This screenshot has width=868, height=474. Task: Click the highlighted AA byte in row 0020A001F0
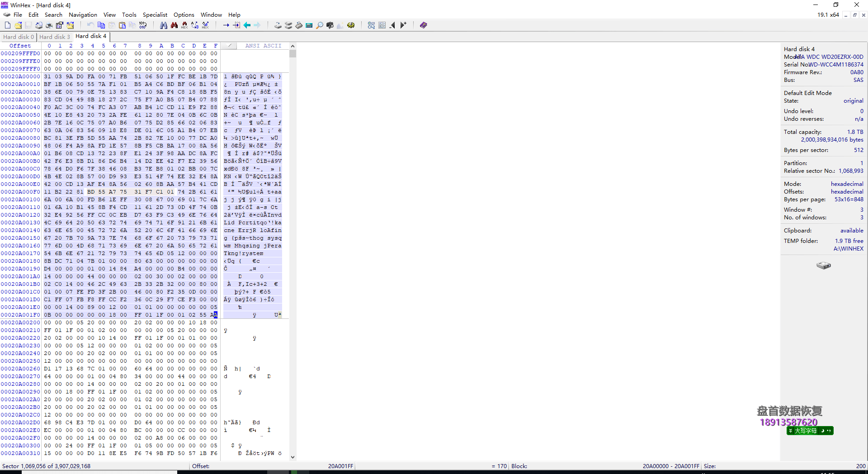coord(214,315)
